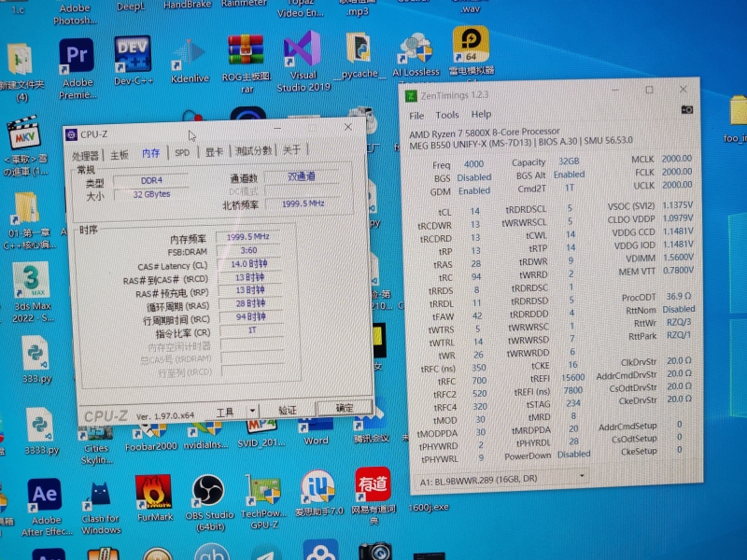747x560 pixels.
Task: Open Adobe After Effects shortcut
Action: click(45, 495)
